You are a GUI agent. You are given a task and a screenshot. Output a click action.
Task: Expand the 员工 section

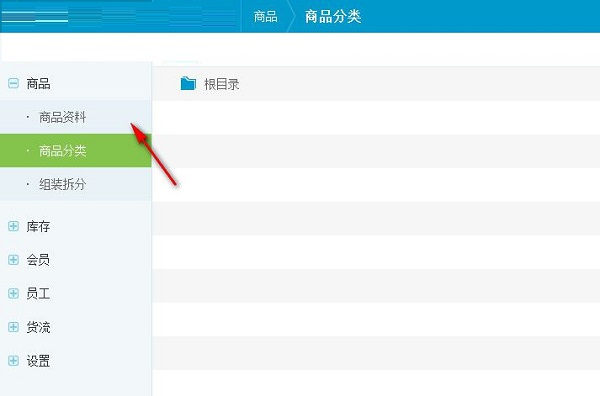13,293
